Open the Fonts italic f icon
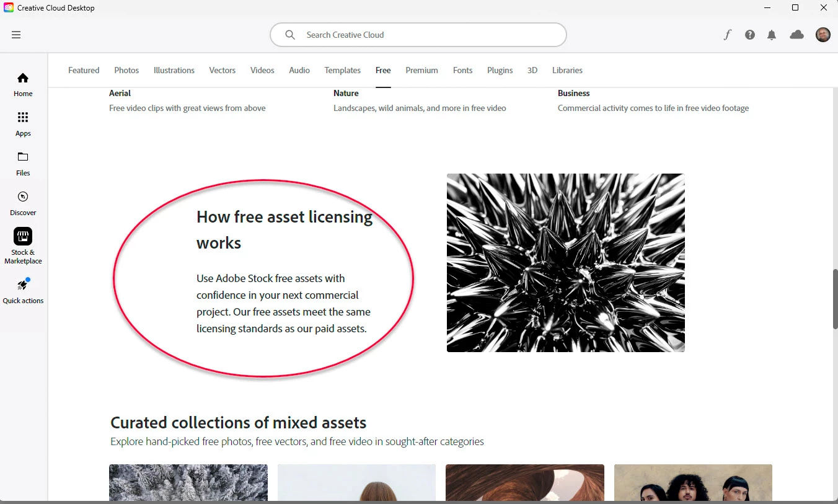This screenshot has height=504, width=838. [728, 35]
